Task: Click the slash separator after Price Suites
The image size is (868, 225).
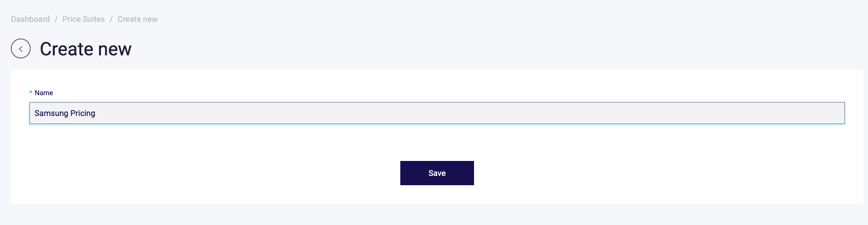Action: [x=111, y=19]
